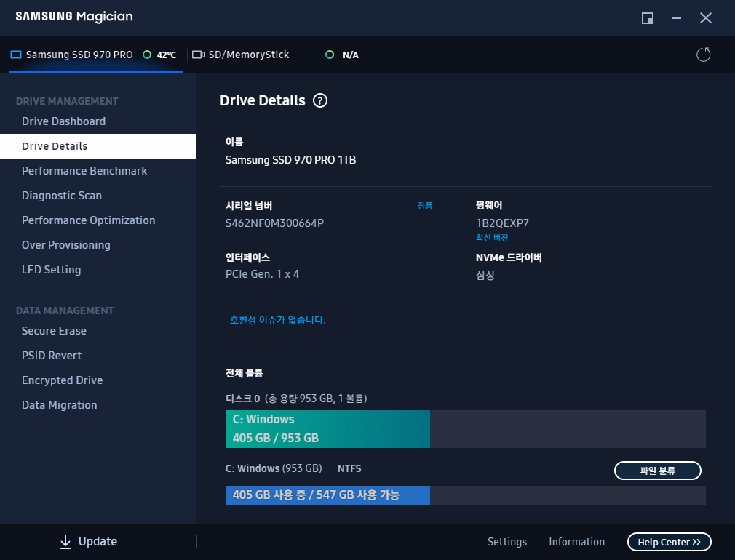735x560 pixels.
Task: Close the Magician window
Action: (705, 18)
